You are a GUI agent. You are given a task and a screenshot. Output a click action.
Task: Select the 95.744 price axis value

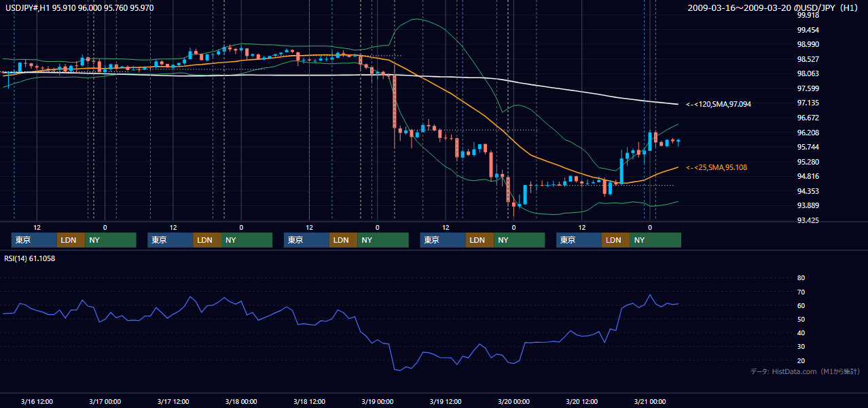coord(808,147)
